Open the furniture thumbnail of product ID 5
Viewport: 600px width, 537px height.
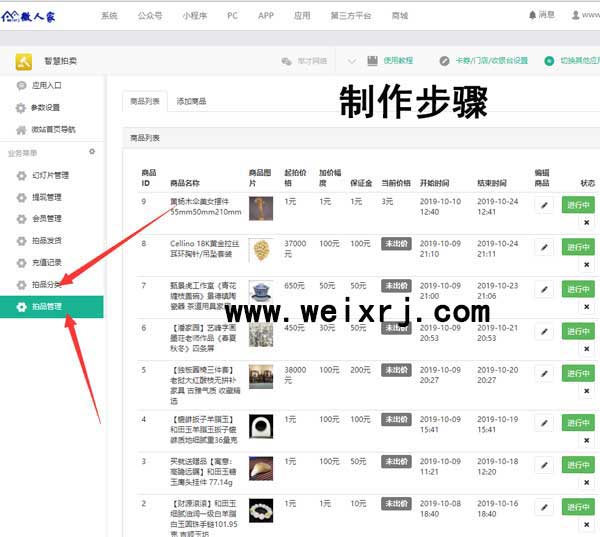point(261,377)
